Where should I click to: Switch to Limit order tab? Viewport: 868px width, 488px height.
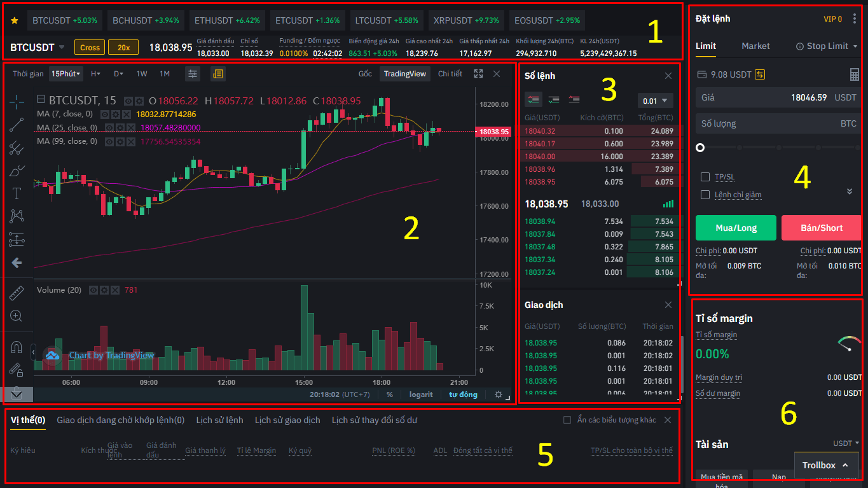[706, 46]
